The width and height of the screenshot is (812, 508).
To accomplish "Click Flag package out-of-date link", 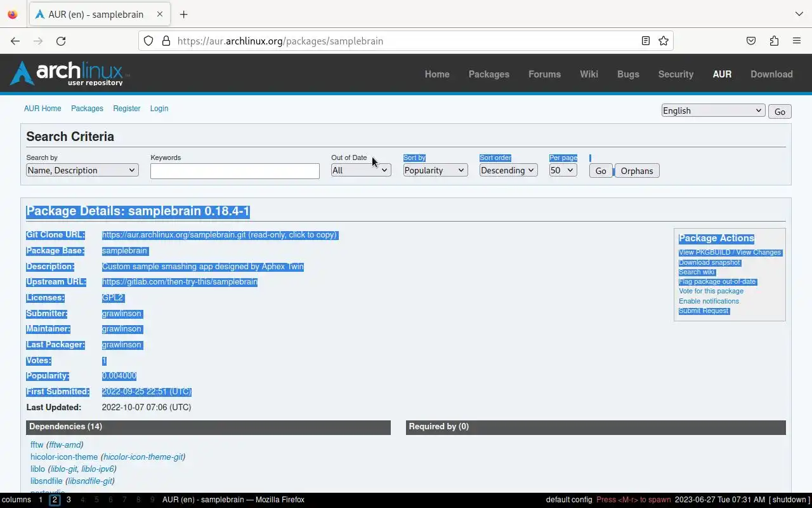I will (717, 282).
